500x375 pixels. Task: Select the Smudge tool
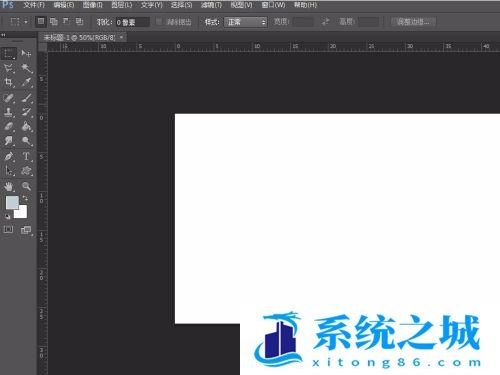pyautogui.click(x=9, y=141)
